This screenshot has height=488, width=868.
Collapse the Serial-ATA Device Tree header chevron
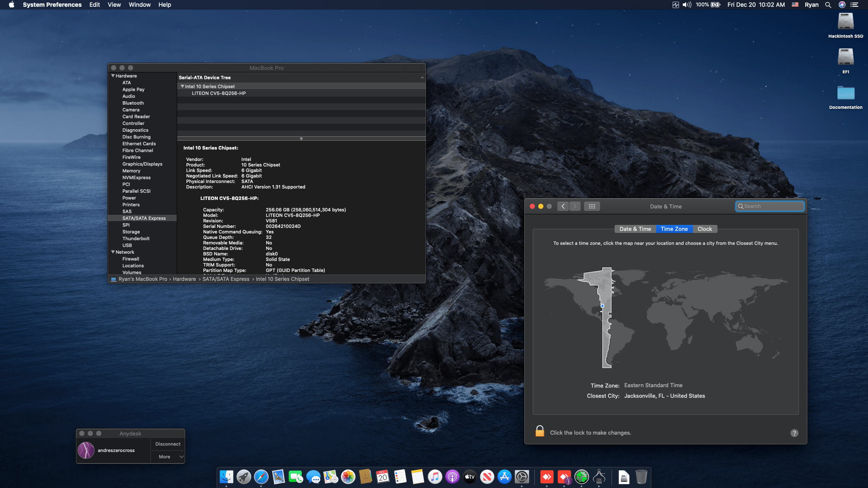coord(422,78)
